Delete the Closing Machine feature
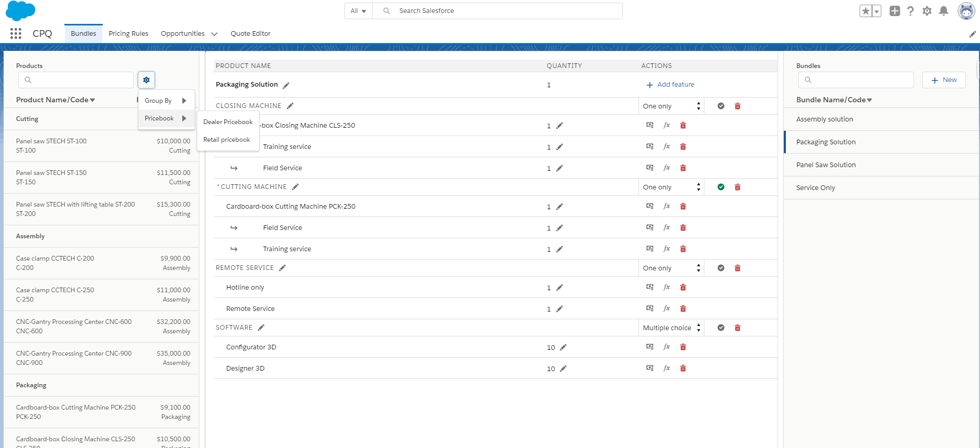This screenshot has height=448, width=980. (738, 106)
